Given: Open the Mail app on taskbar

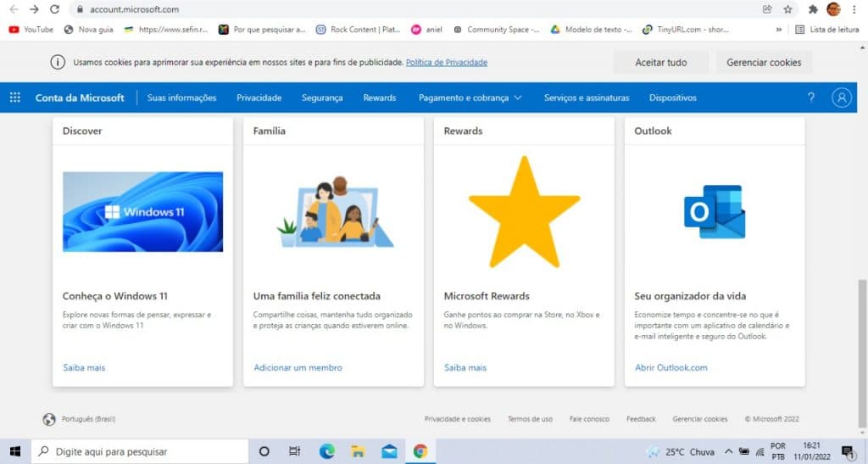Looking at the screenshot, I should tap(389, 451).
